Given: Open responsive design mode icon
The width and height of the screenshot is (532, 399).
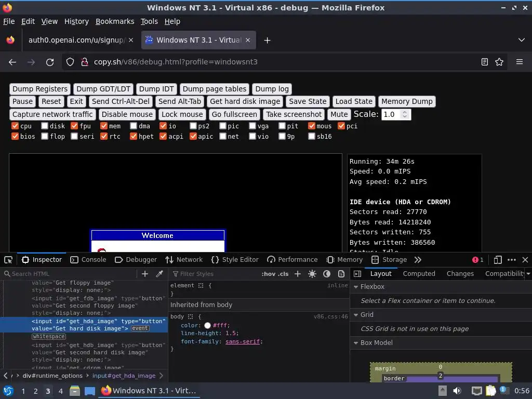Looking at the screenshot, I should (498, 260).
